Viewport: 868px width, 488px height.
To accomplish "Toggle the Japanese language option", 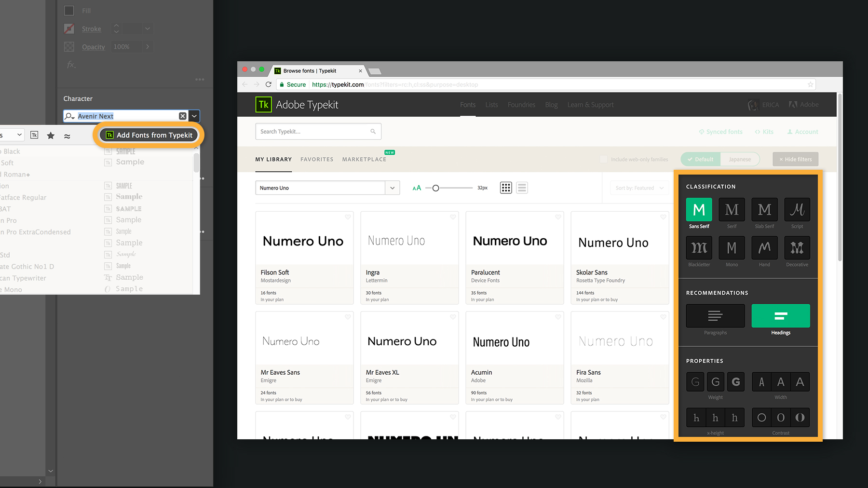I will (740, 159).
